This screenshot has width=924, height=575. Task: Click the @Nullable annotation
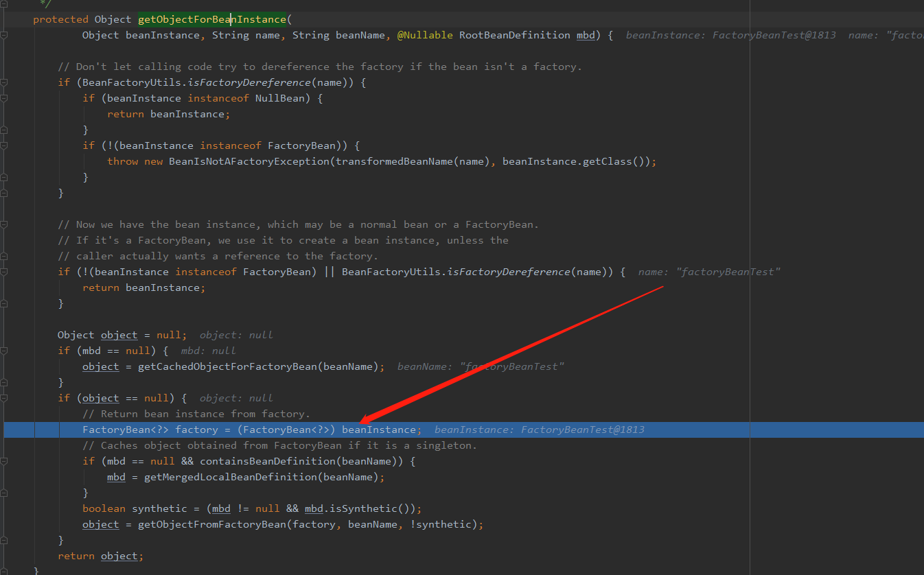point(425,35)
